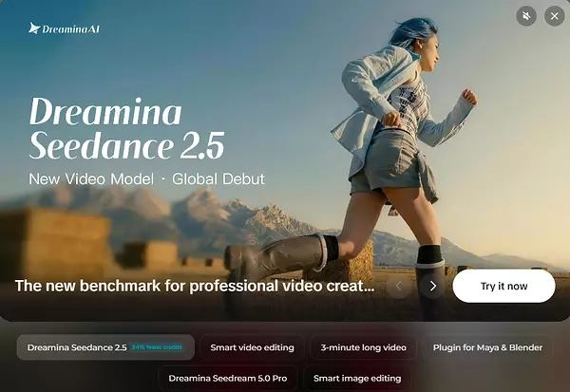Close the promo popup with X
The image size is (570, 392).
(555, 16)
